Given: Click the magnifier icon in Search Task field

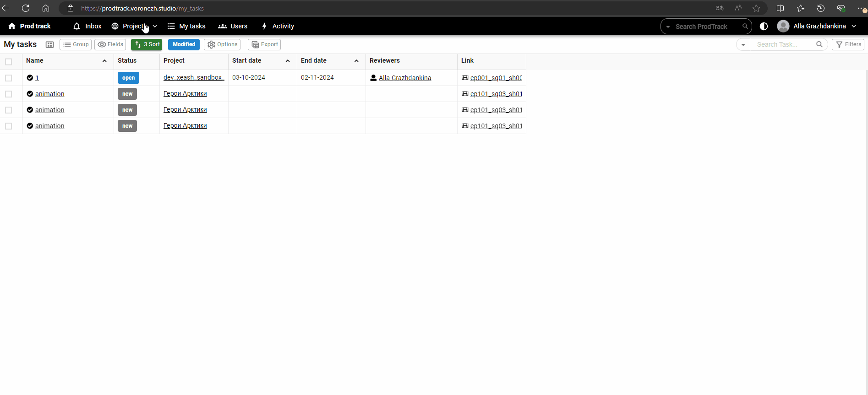Looking at the screenshot, I should [819, 44].
